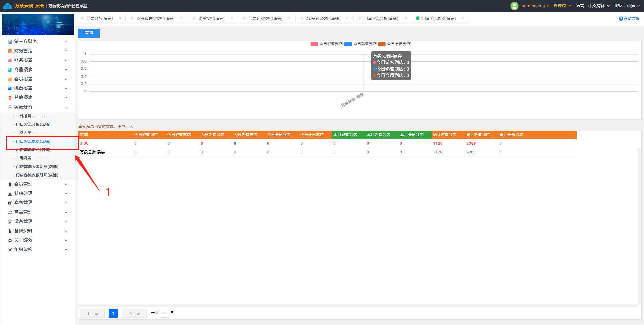
Task: Click the 特殊处理 warning icon
Action: click(x=10, y=194)
